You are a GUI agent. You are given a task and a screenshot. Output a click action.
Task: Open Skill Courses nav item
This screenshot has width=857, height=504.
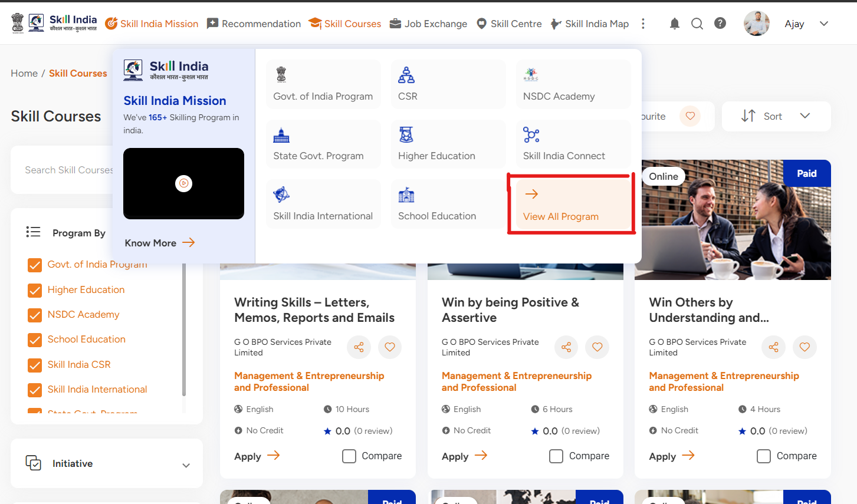pyautogui.click(x=345, y=24)
